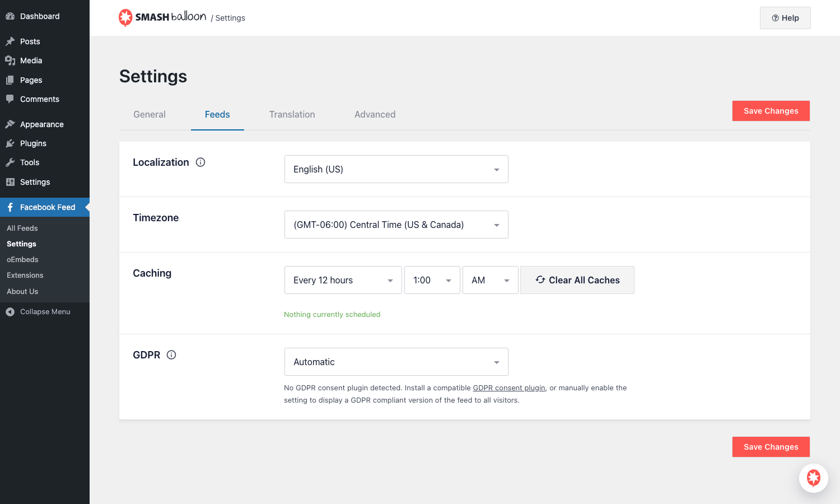Click the Collapse Menu arrow icon

pyautogui.click(x=10, y=312)
